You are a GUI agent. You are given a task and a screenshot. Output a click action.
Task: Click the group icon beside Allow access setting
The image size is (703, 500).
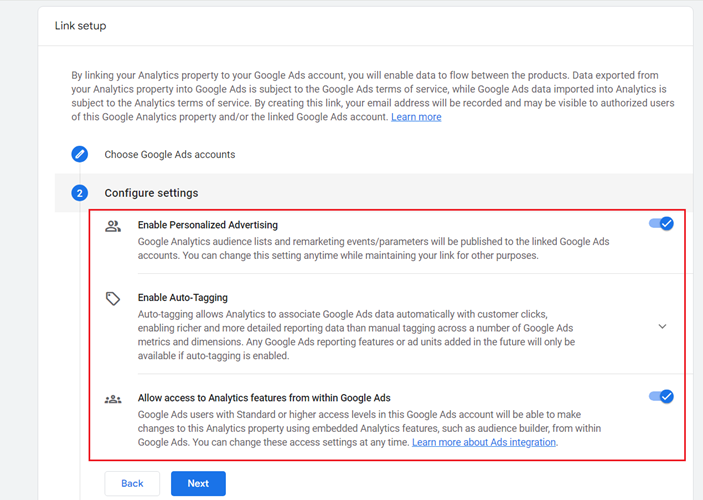(x=113, y=399)
